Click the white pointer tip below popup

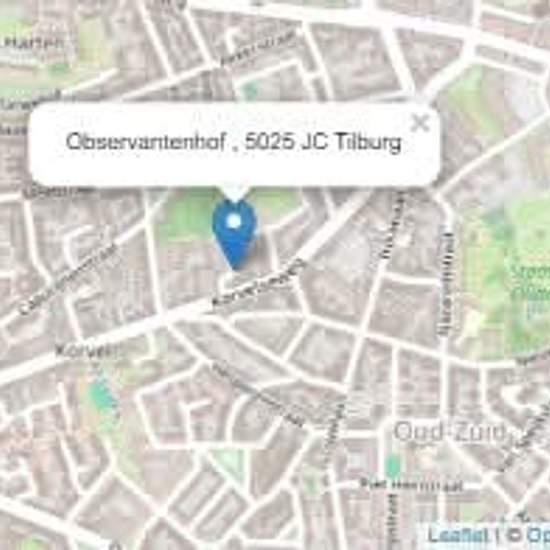pyautogui.click(x=234, y=195)
